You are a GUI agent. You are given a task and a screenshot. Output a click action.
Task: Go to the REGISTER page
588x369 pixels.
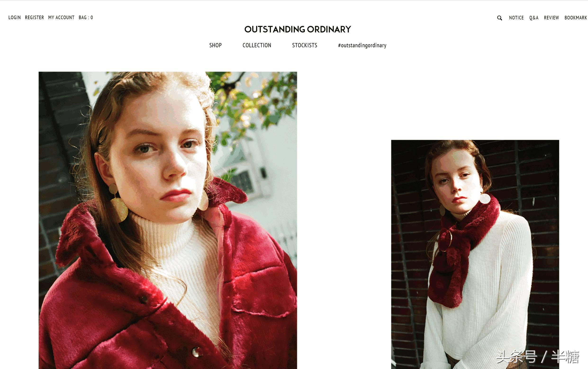pyautogui.click(x=34, y=18)
